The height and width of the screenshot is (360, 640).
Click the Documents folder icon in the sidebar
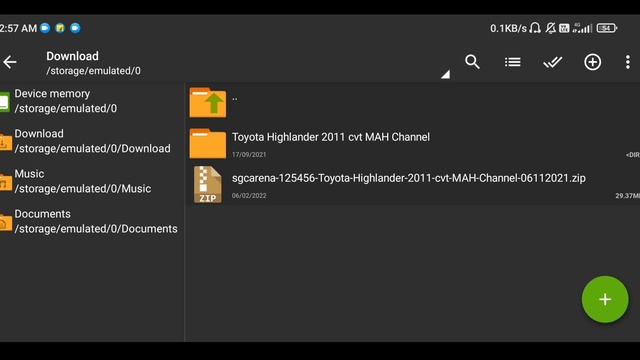click(5, 222)
